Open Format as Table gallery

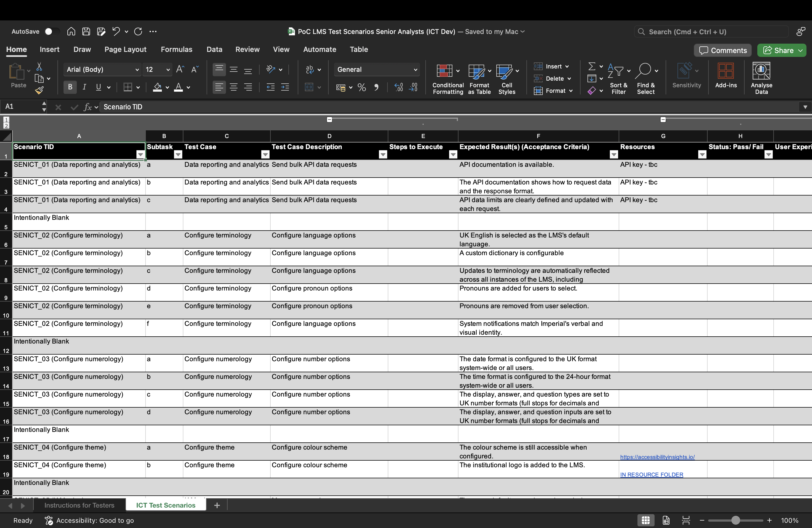(479, 78)
